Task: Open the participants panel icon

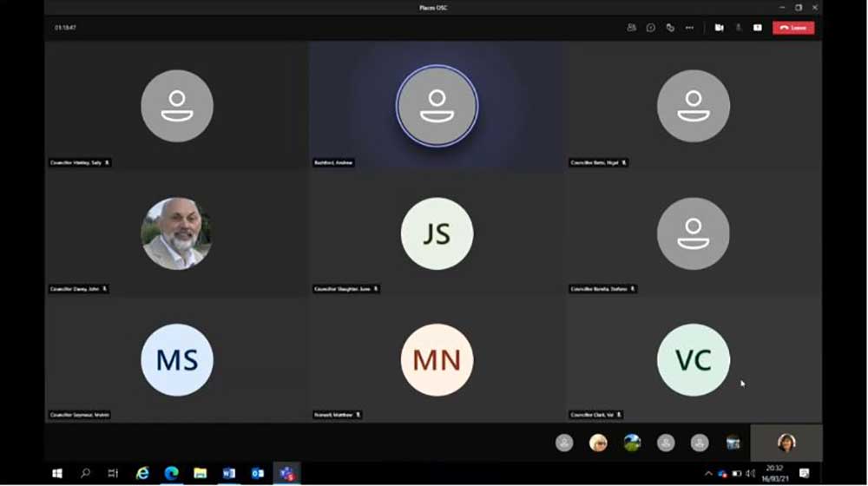Action: point(631,28)
